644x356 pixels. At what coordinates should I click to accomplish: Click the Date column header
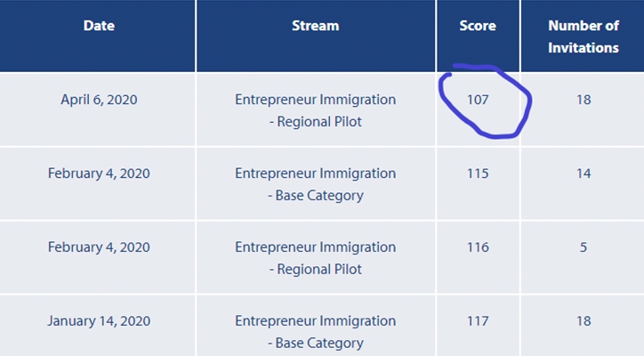click(99, 26)
